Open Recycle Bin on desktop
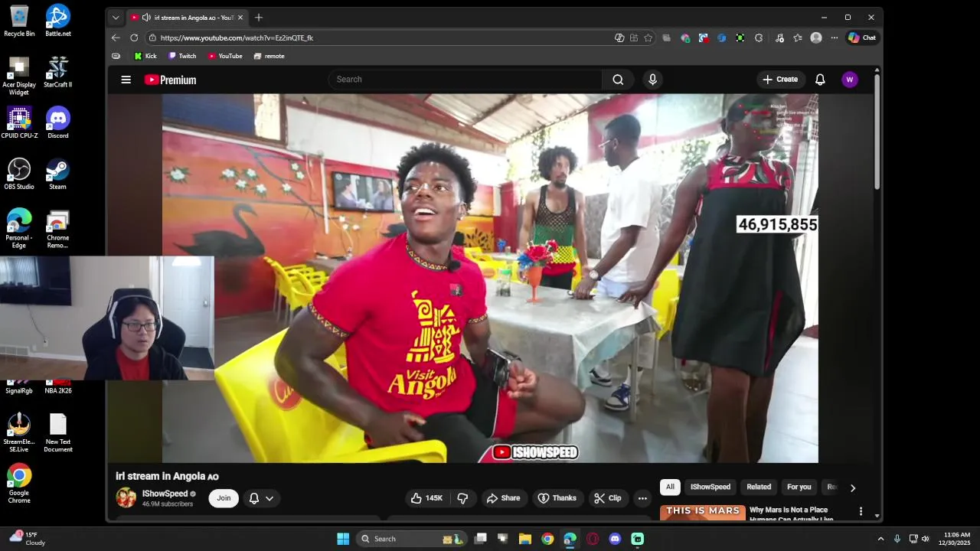The width and height of the screenshot is (980, 551). pyautogui.click(x=19, y=21)
